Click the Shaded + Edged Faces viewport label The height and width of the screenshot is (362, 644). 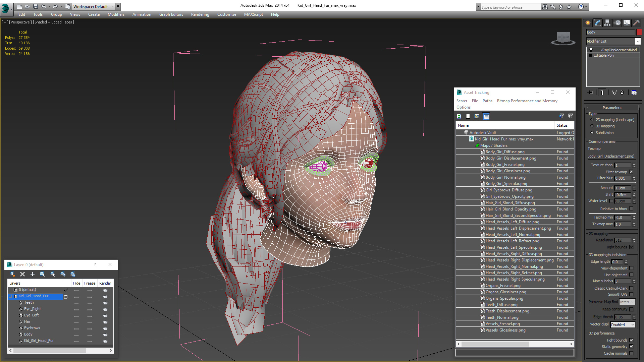[54, 22]
